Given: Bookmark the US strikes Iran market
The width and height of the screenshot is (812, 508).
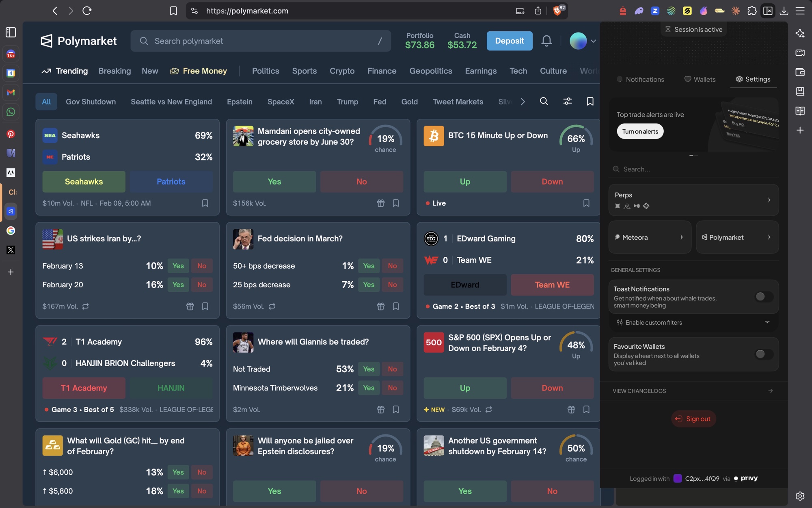Looking at the screenshot, I should (x=205, y=306).
